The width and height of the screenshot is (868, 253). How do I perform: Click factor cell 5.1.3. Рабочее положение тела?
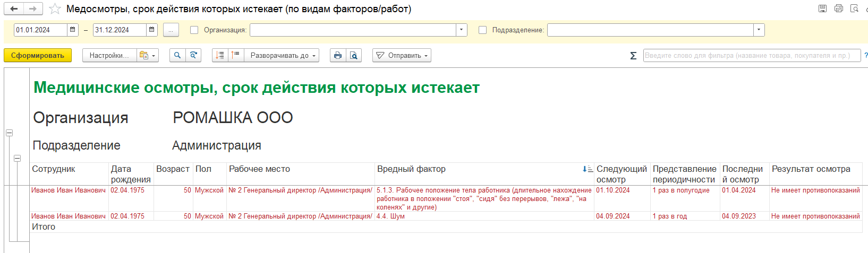[x=484, y=199]
